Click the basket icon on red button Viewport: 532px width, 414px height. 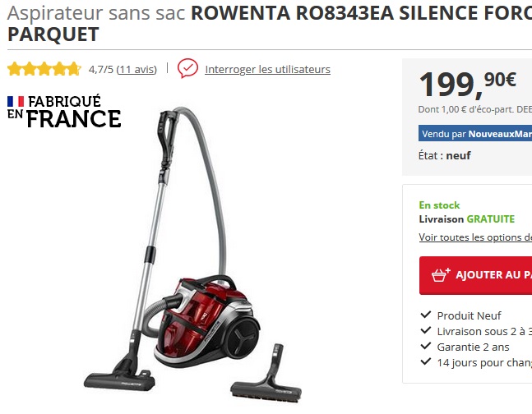coord(441,274)
